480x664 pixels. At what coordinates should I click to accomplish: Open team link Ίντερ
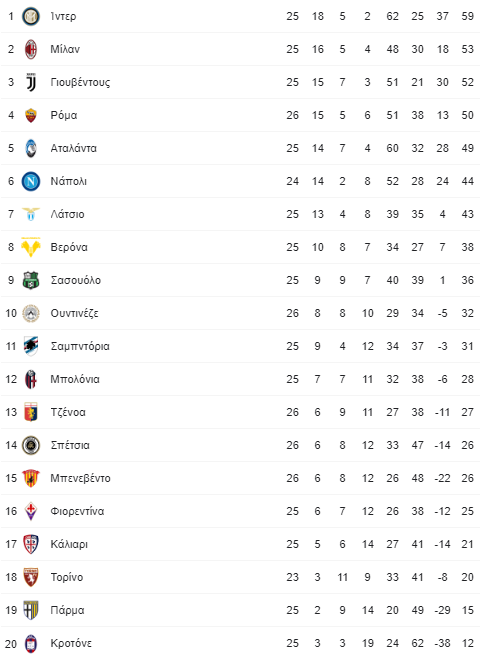coord(64,17)
